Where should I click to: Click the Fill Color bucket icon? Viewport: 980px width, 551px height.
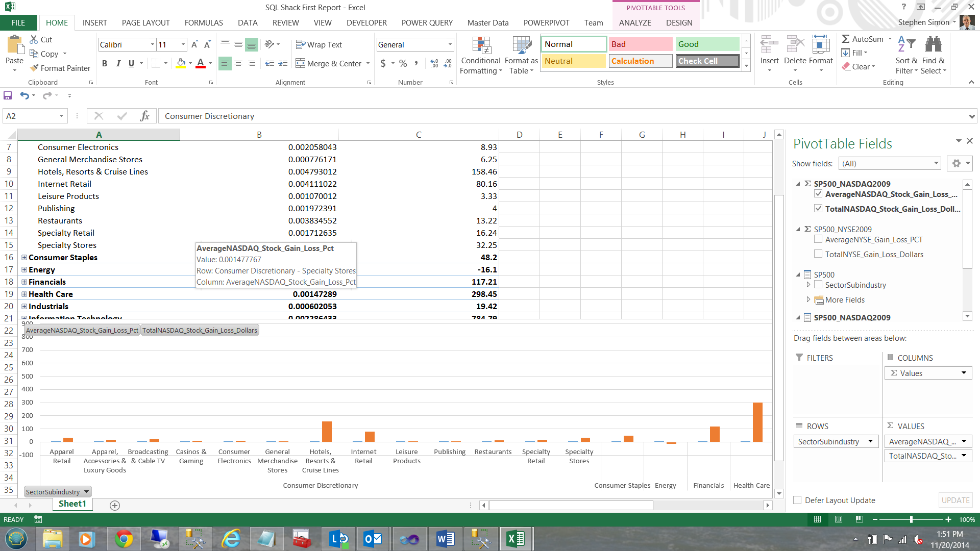click(x=181, y=63)
